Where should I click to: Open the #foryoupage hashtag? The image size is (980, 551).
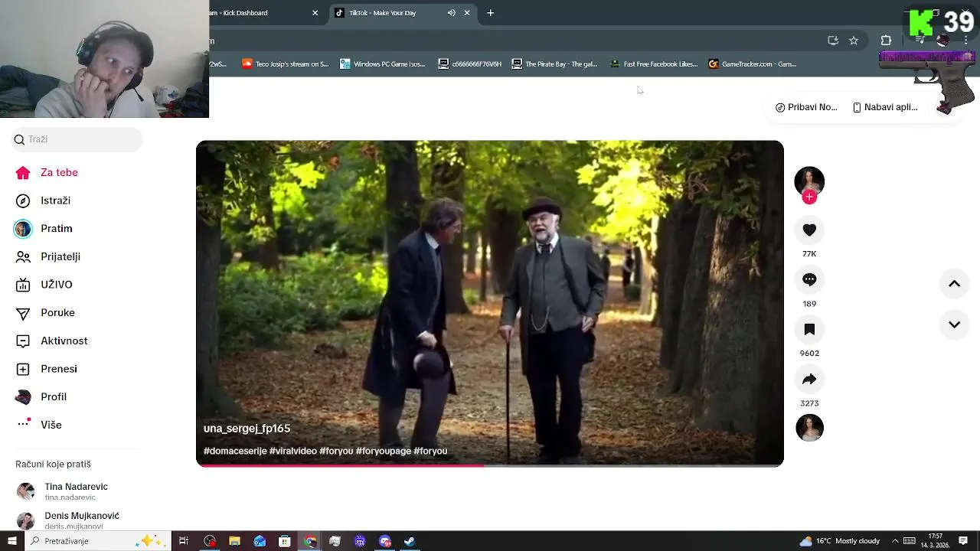pos(384,451)
